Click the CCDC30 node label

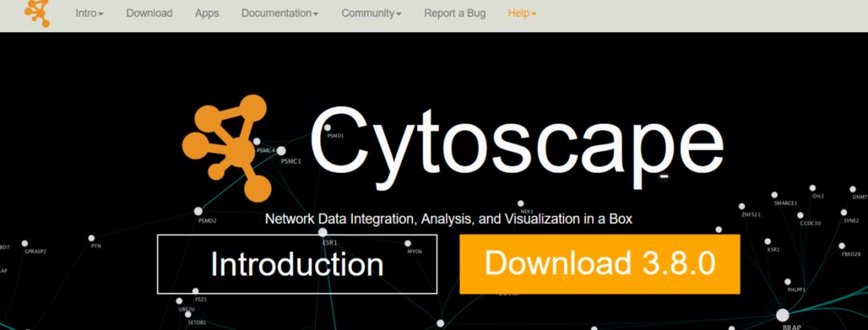[x=810, y=223]
